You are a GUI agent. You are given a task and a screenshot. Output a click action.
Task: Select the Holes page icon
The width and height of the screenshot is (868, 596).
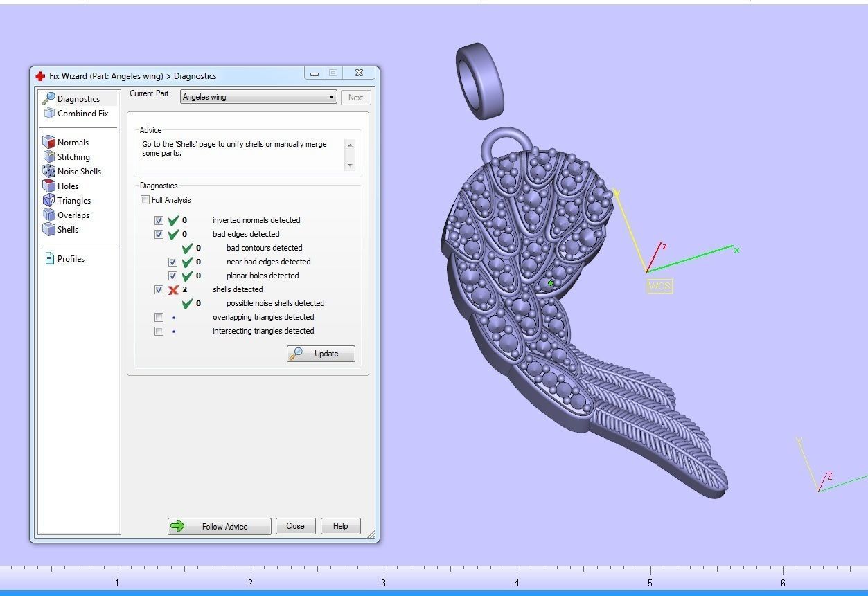(48, 186)
